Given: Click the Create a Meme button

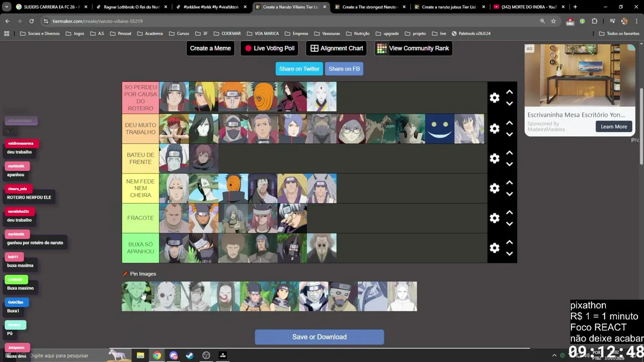Looking at the screenshot, I should point(210,48).
